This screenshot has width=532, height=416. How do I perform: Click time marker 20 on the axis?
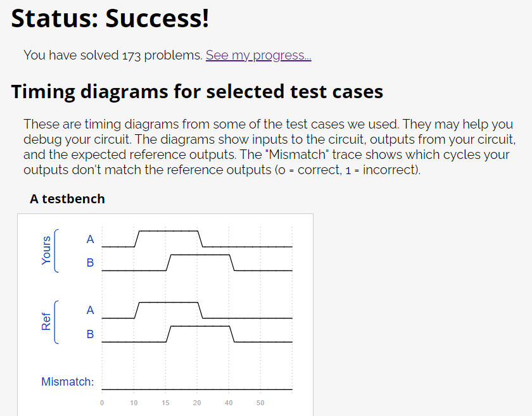pos(197,403)
